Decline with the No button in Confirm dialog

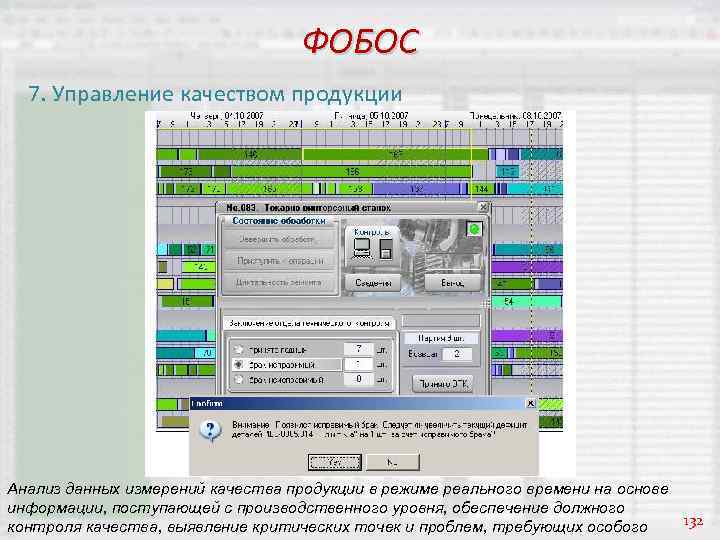(x=393, y=462)
